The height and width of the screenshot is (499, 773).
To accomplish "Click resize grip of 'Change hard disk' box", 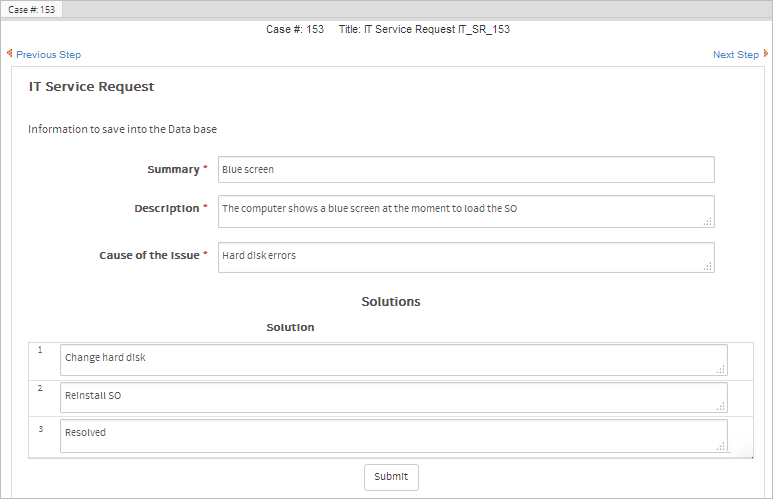I will 720,369.
